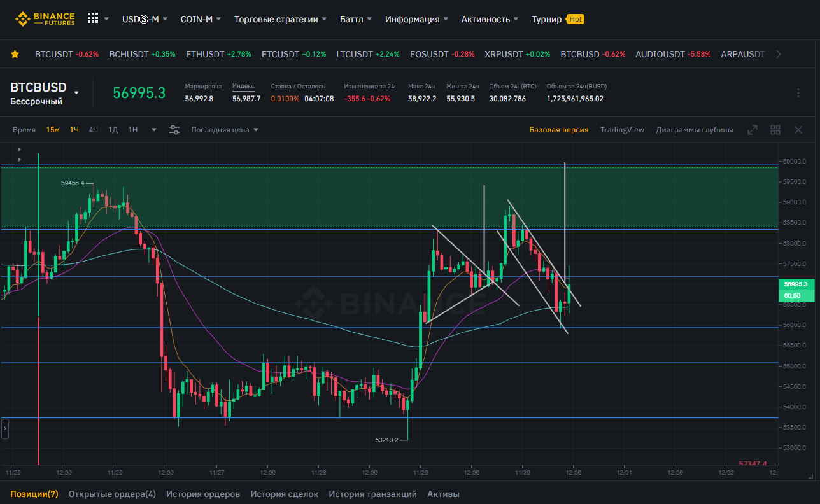Open История ордеров tab

click(203, 494)
